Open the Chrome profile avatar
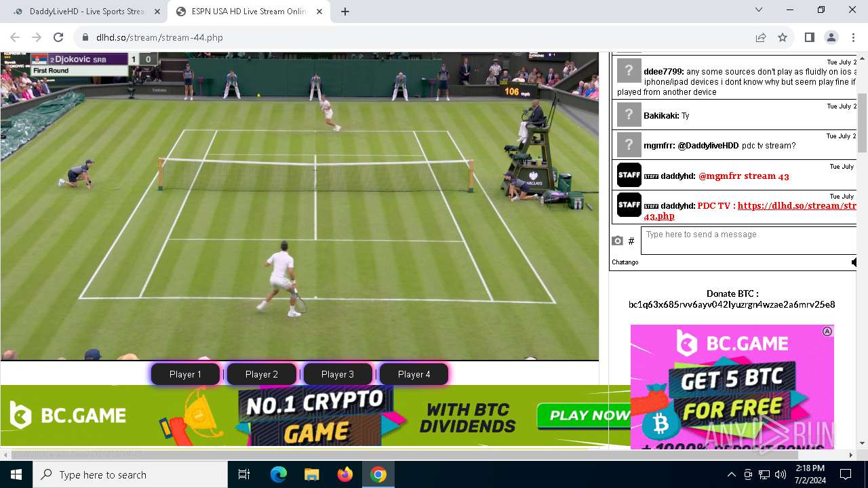The width and height of the screenshot is (868, 488). click(831, 37)
